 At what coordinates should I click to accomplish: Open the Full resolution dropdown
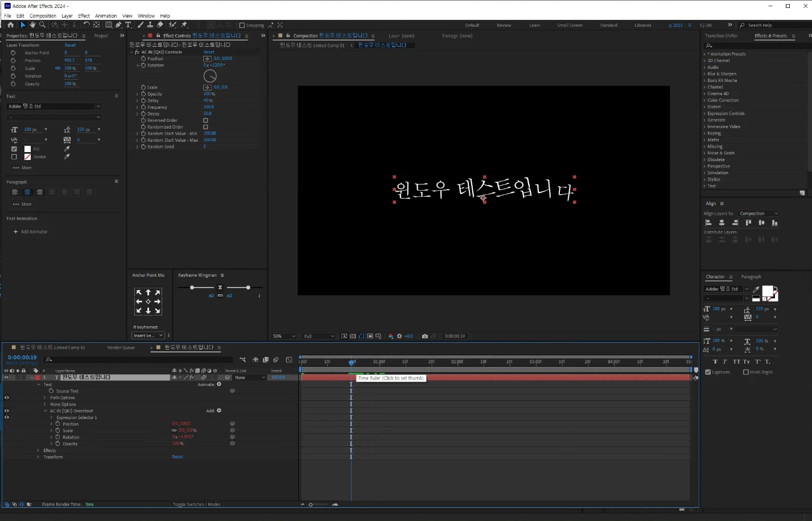point(318,336)
